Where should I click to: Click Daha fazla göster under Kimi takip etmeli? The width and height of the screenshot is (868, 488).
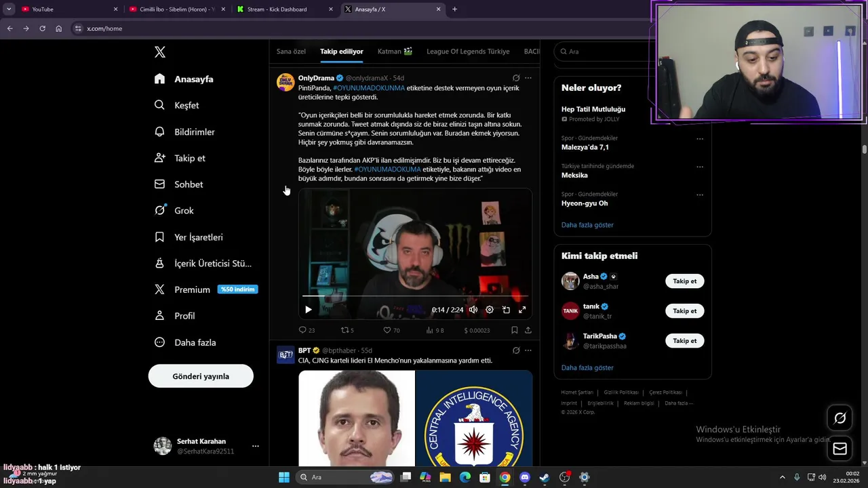point(587,368)
